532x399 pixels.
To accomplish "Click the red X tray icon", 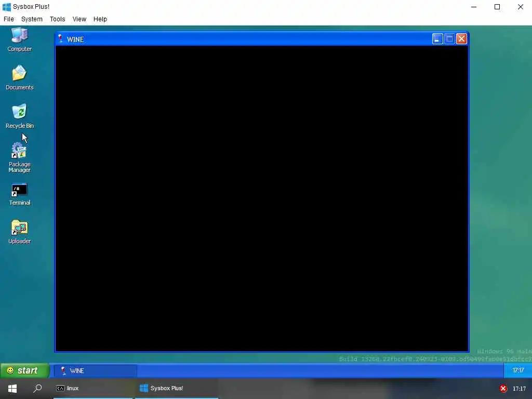I will point(503,389).
